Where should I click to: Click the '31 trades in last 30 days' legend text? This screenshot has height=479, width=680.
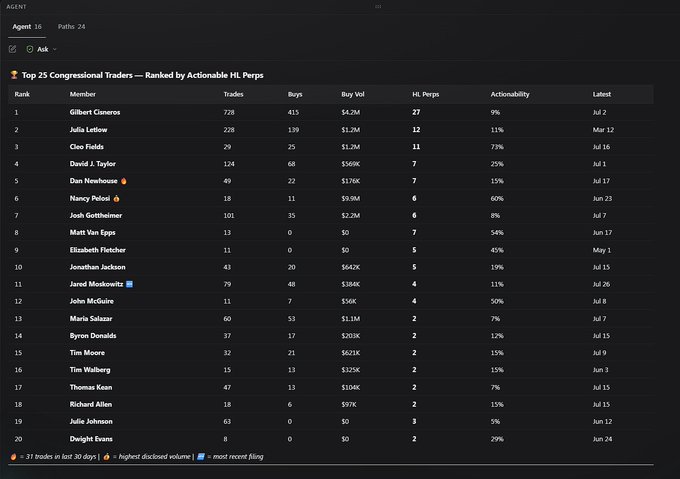pyautogui.click(x=61, y=456)
